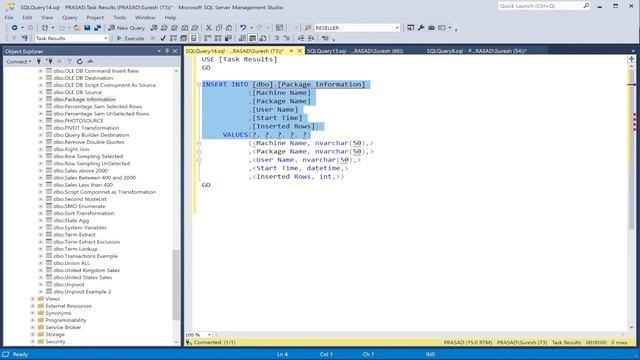Open the Query menu
This screenshot has width=640, height=360.
(x=70, y=18)
